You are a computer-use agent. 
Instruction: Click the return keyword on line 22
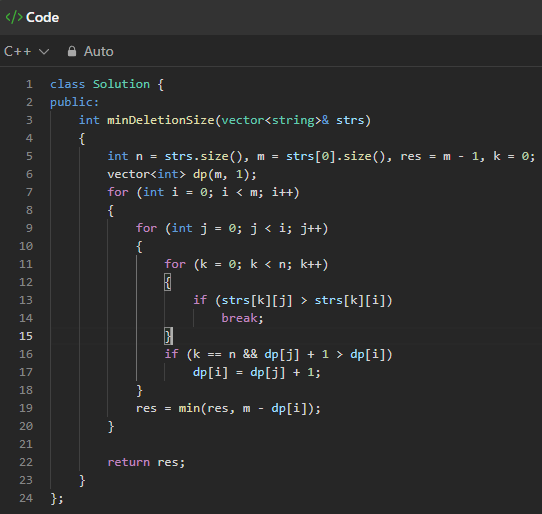129,462
